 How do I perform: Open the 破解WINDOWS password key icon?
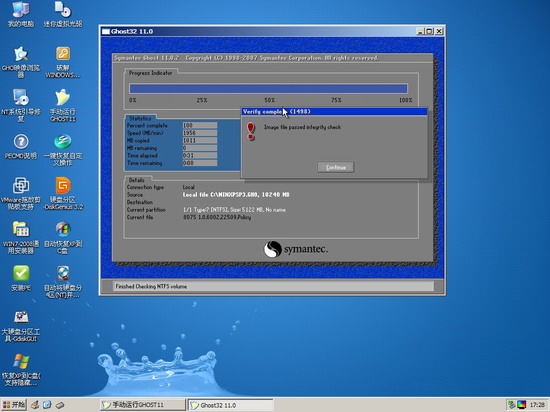click(63, 62)
